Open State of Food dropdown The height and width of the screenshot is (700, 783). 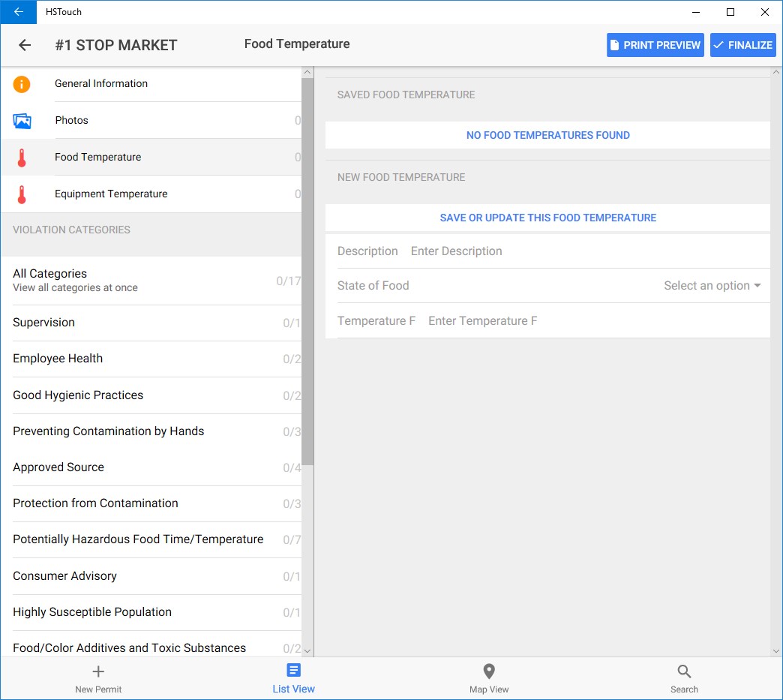point(712,285)
